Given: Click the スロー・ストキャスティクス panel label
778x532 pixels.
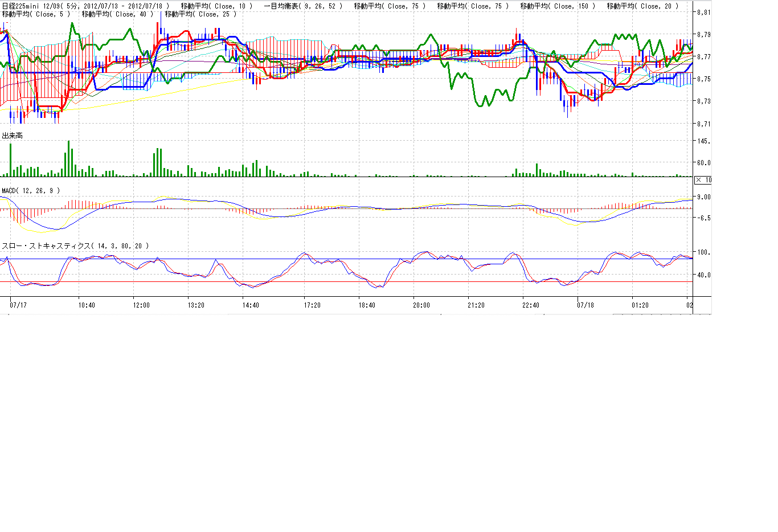Looking at the screenshot, I should click(x=75, y=246).
